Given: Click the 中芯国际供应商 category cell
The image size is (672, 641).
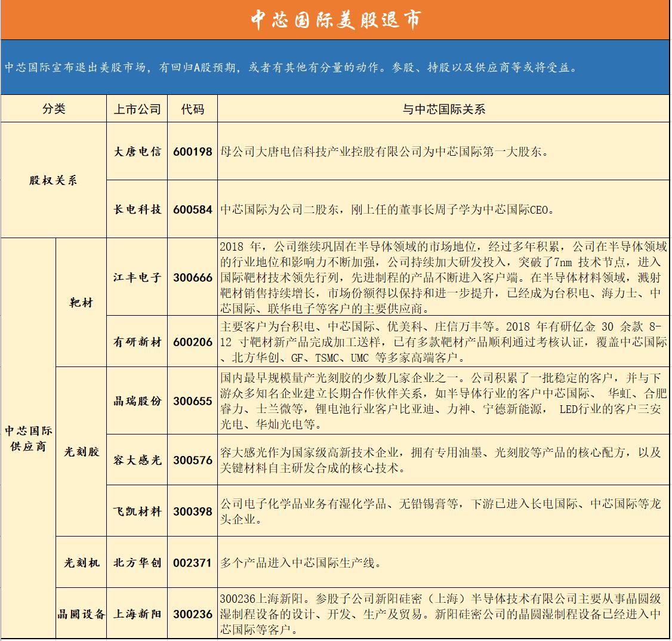Looking at the screenshot, I should 28,438.
